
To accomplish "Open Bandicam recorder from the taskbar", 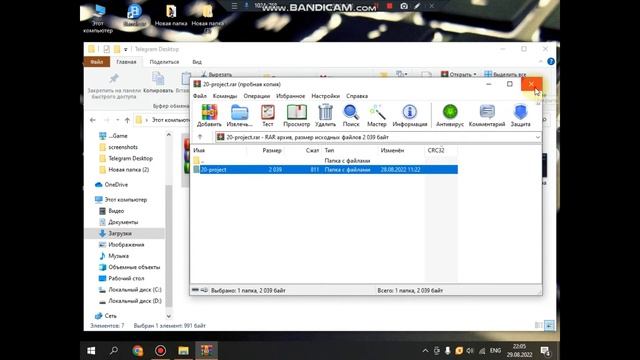I will [x=160, y=351].
